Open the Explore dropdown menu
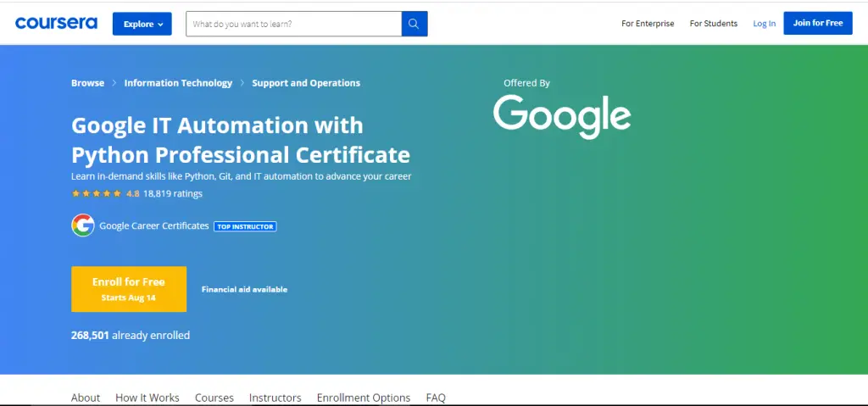The image size is (868, 406). coord(142,24)
